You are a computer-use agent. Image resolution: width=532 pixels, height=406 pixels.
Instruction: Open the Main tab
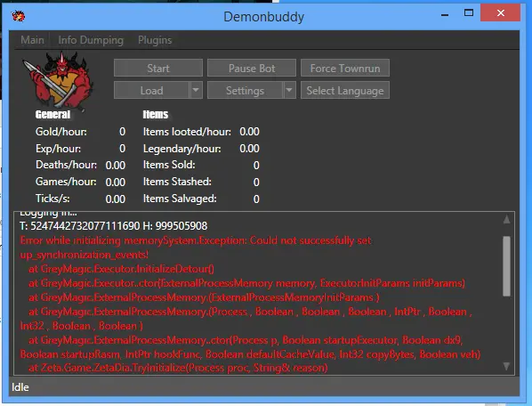(32, 40)
